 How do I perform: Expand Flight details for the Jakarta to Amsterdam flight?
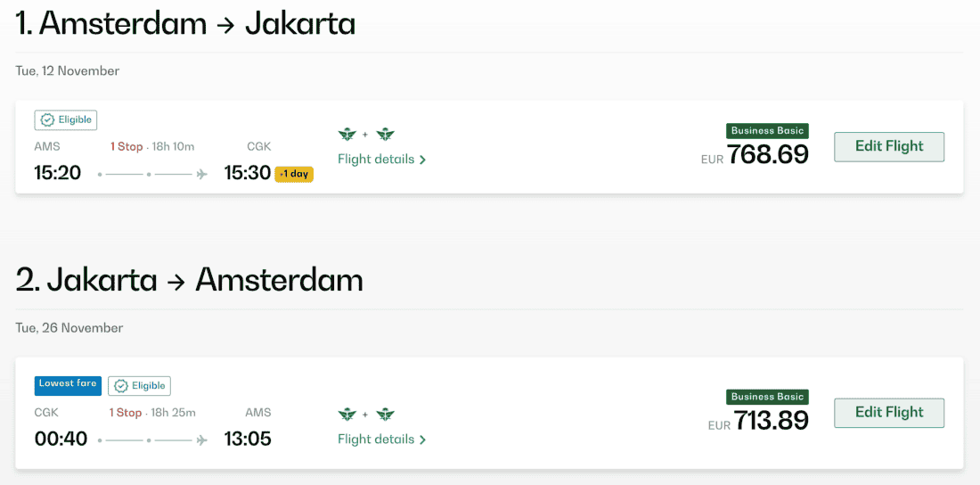click(x=381, y=440)
